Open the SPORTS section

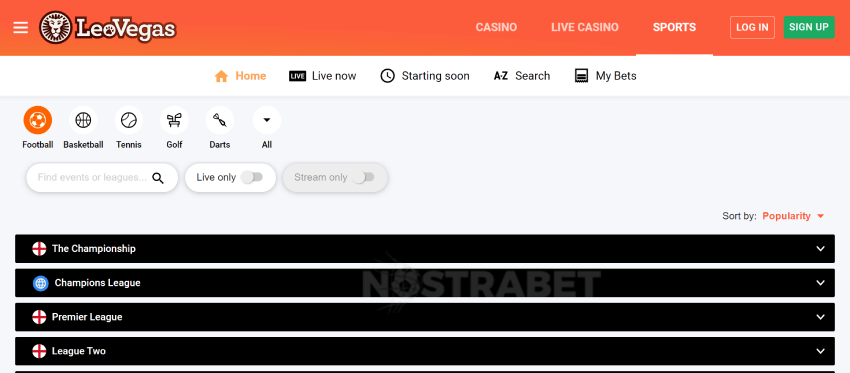[x=674, y=27]
